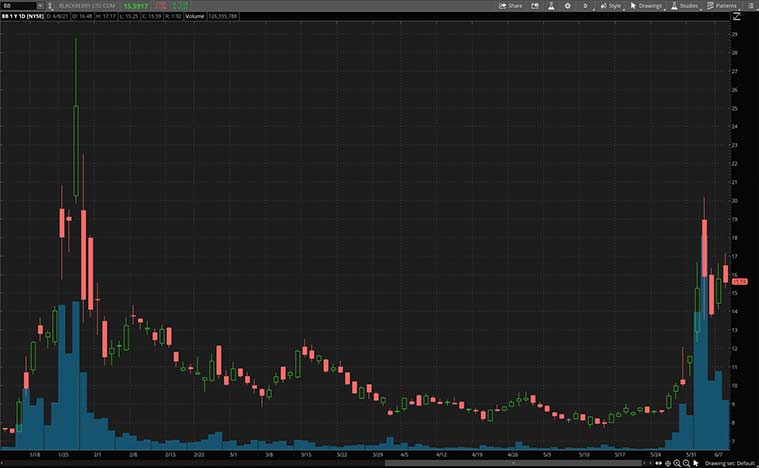This screenshot has width=759, height=468.
Task: Open chart settings gear icon
Action: coord(567,6)
